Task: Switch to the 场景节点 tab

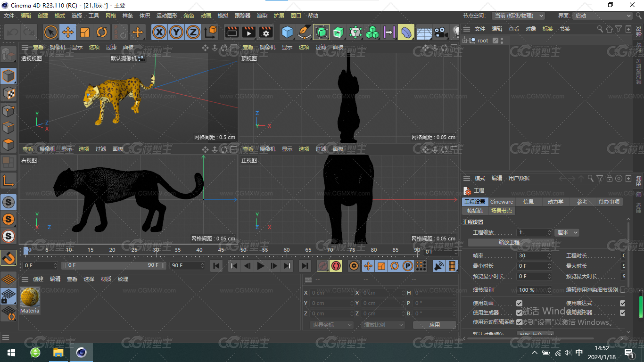Action: (502, 211)
